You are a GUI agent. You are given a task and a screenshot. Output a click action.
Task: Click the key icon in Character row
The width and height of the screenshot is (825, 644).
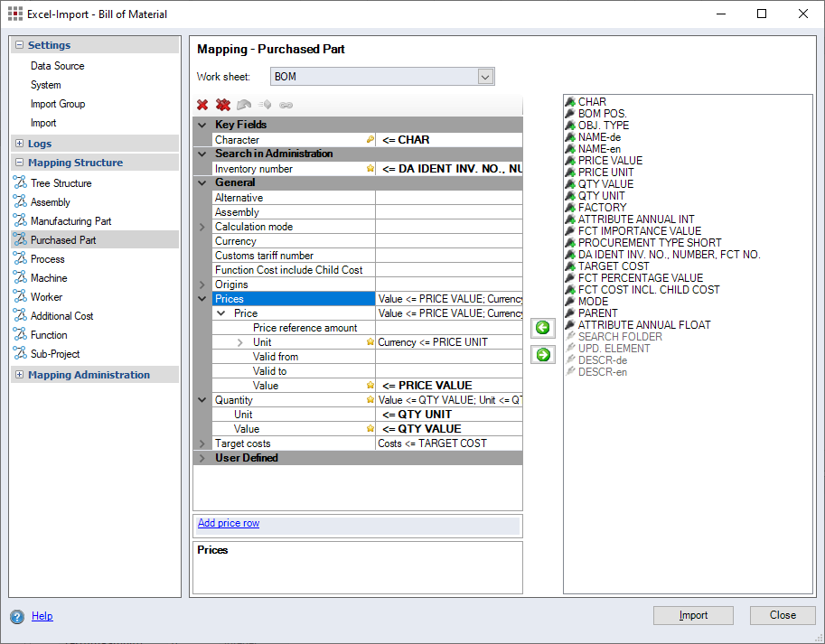coord(370,140)
